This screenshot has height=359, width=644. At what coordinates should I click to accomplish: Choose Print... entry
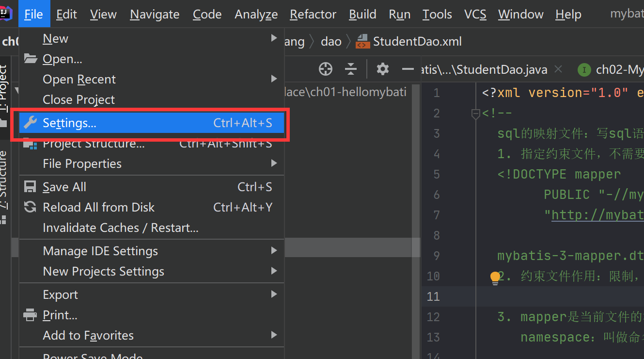coord(152,315)
